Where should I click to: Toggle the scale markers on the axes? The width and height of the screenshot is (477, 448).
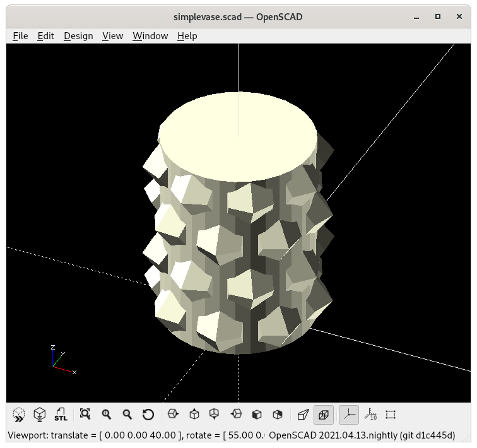(x=370, y=415)
